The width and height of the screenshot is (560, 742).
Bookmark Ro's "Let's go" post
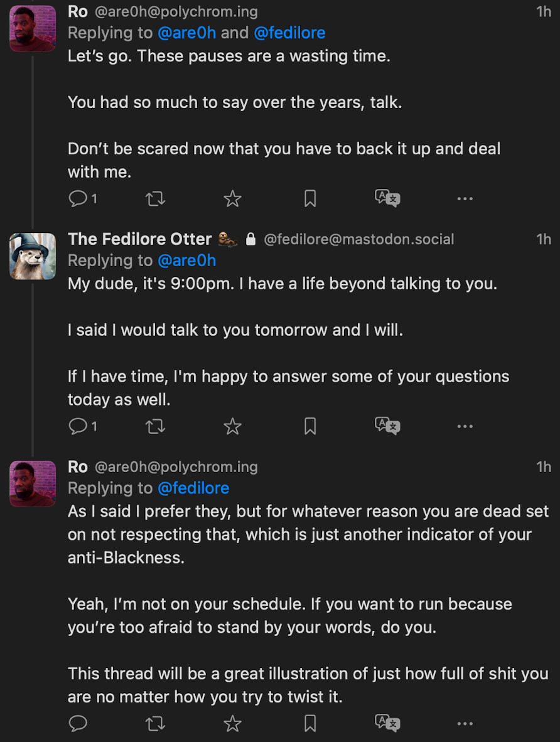(x=310, y=199)
